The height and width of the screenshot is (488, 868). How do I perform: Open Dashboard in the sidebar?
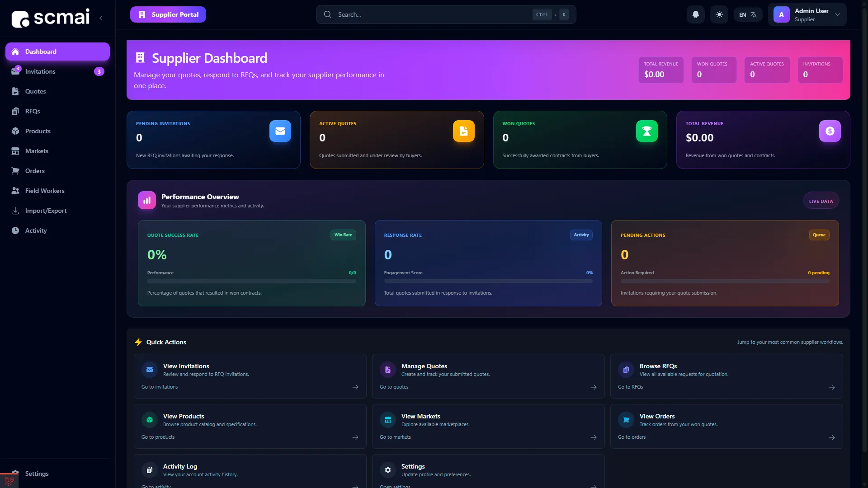[57, 52]
